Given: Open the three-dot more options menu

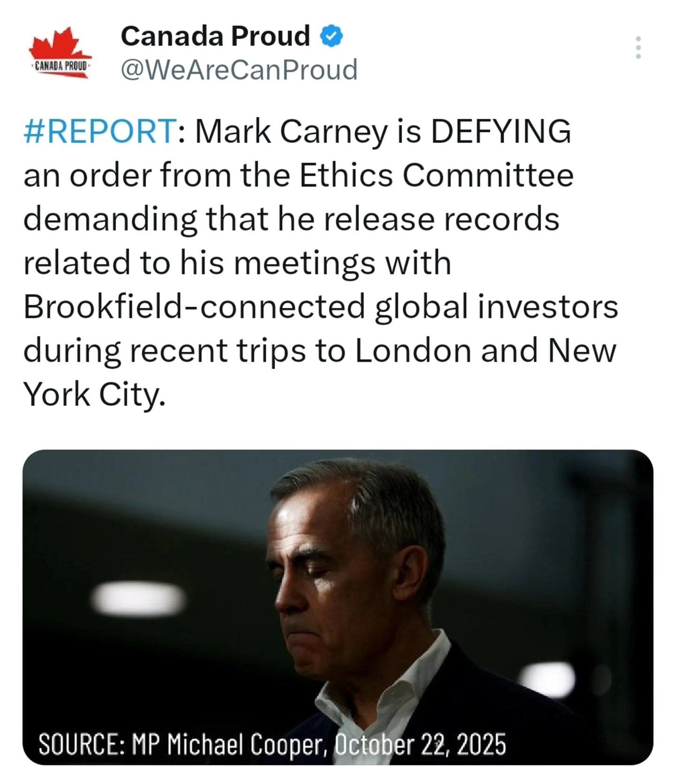Looking at the screenshot, I should point(638,47).
